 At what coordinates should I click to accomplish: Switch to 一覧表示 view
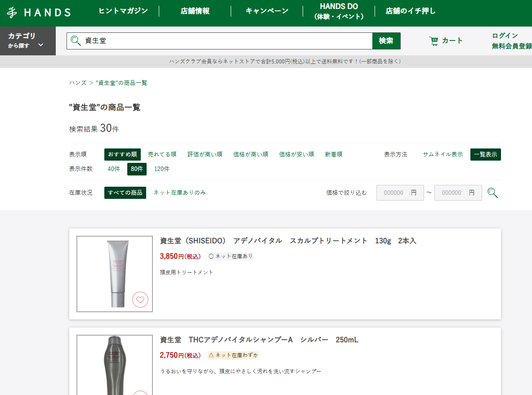click(486, 154)
